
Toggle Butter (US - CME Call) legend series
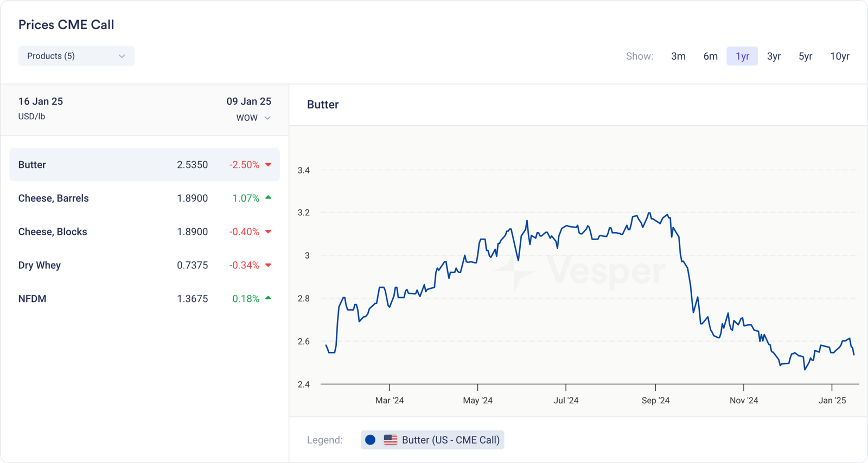click(x=450, y=440)
